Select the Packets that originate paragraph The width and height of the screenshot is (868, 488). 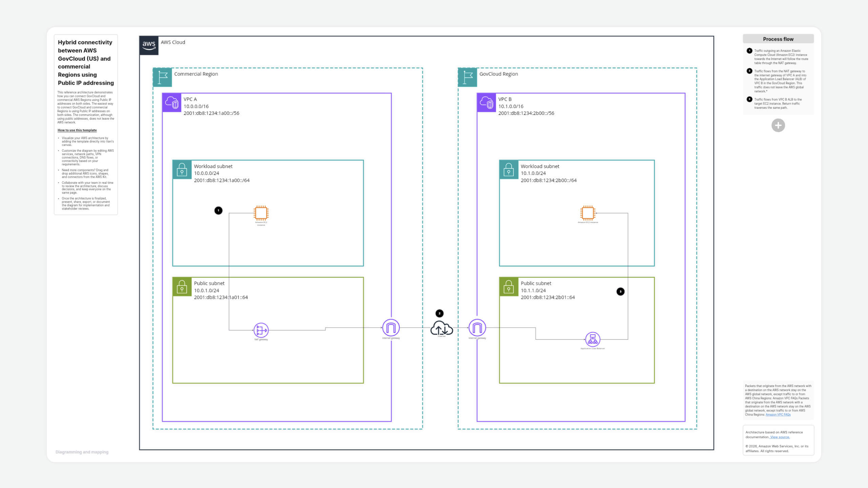778,400
